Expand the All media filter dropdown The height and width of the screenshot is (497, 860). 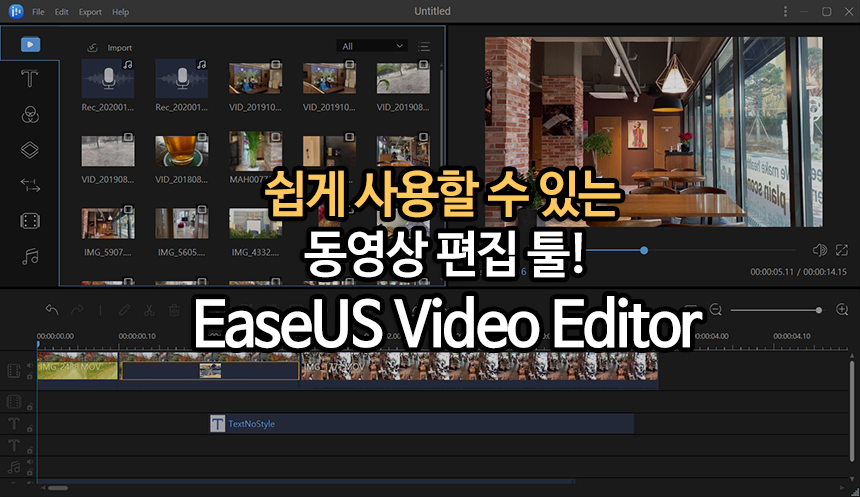pyautogui.click(x=372, y=46)
